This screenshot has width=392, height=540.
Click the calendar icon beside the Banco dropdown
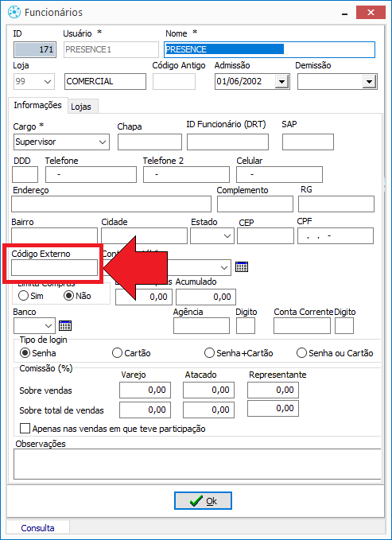65,325
